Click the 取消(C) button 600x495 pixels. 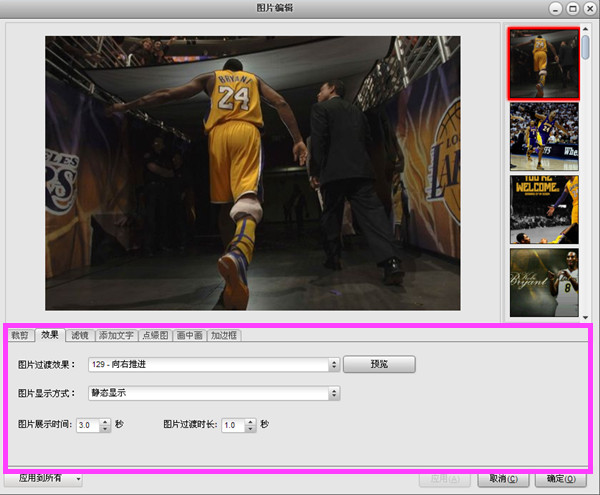tap(503, 479)
